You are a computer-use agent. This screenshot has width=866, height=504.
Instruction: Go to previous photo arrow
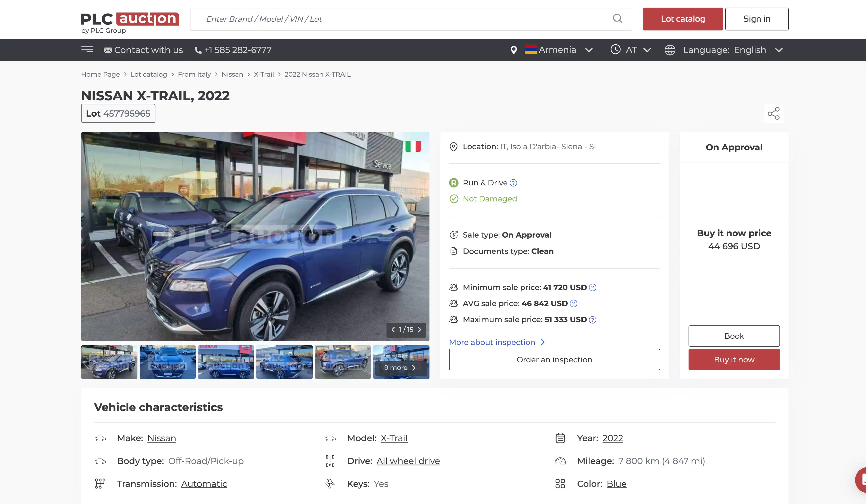tap(393, 329)
